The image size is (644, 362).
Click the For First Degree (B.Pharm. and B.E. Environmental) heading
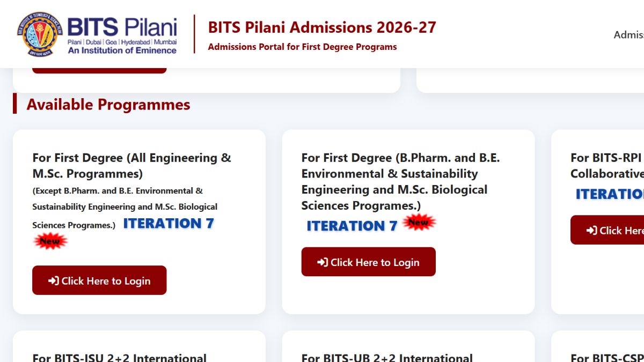(400, 182)
